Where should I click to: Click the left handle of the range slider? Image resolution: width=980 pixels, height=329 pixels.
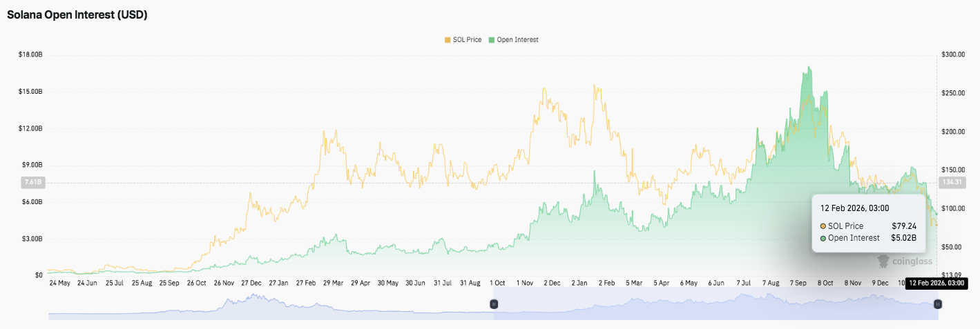pos(494,303)
